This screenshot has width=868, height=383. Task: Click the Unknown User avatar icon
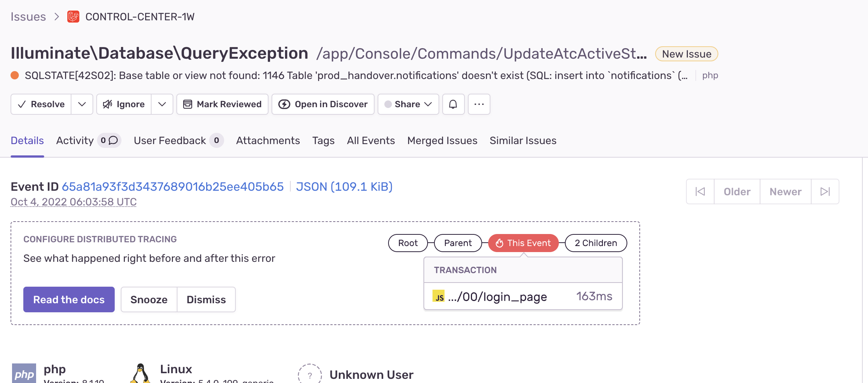(310, 374)
